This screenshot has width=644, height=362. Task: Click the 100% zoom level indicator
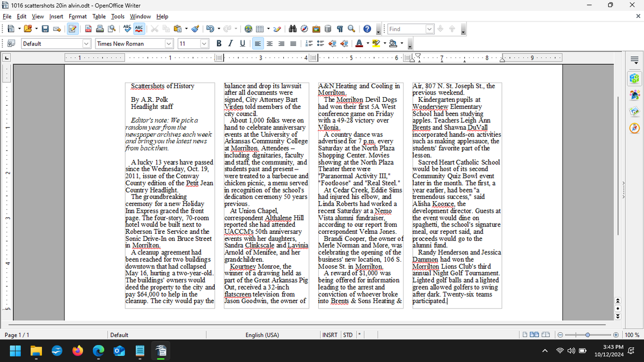pos(632,335)
